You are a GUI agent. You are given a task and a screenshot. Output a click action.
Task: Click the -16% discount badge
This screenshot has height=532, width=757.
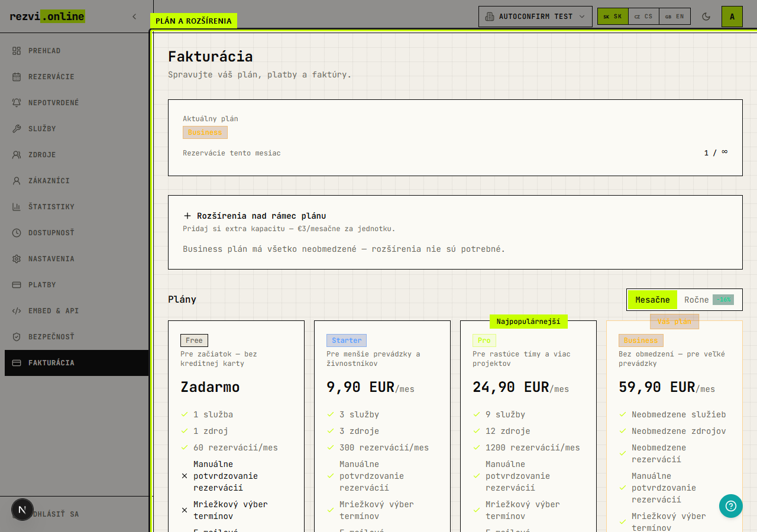tap(723, 300)
